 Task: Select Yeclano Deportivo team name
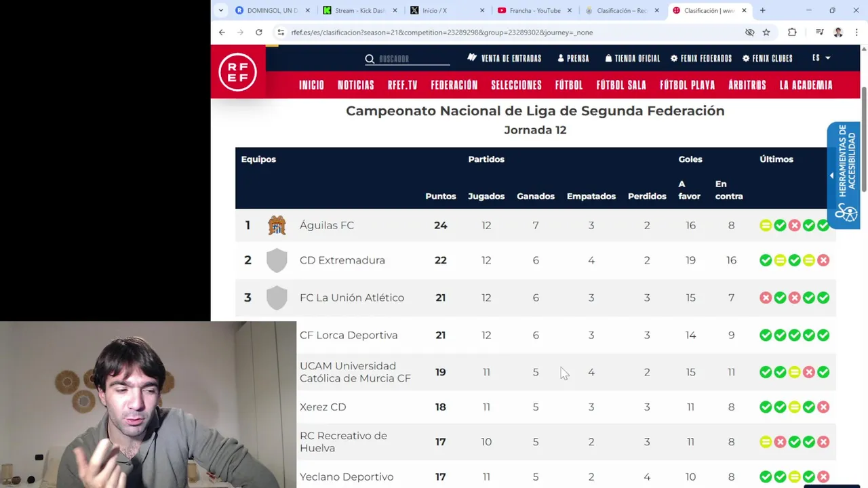coord(347,477)
